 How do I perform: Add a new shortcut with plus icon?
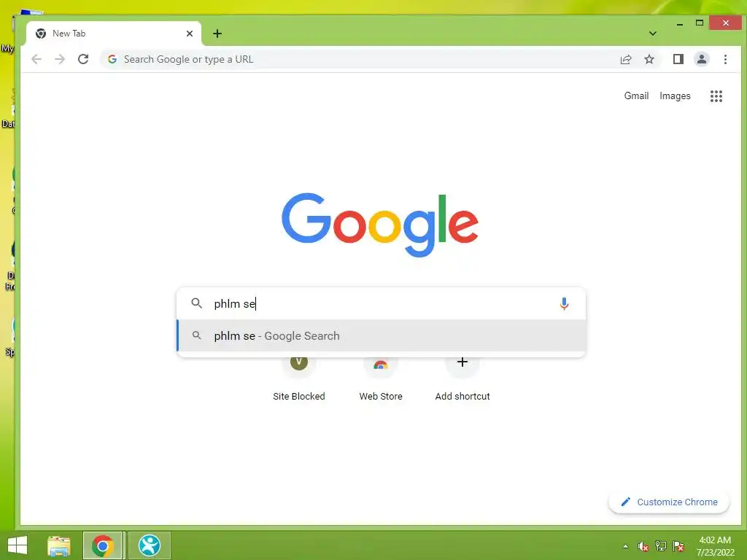click(x=462, y=363)
